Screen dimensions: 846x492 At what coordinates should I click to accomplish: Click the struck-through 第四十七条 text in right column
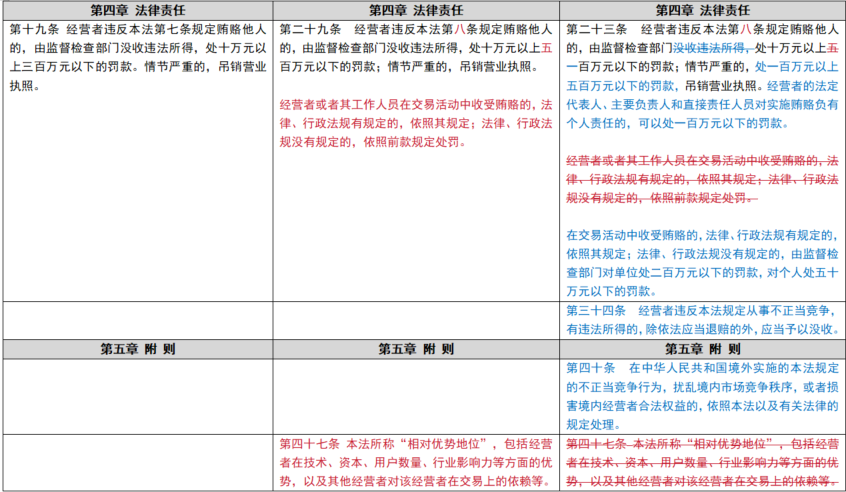pyautogui.click(x=703, y=461)
